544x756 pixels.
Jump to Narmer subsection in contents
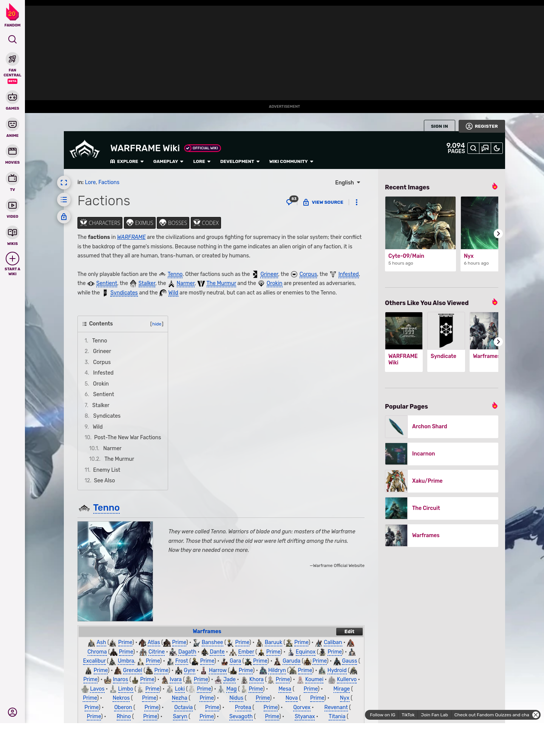point(112,448)
